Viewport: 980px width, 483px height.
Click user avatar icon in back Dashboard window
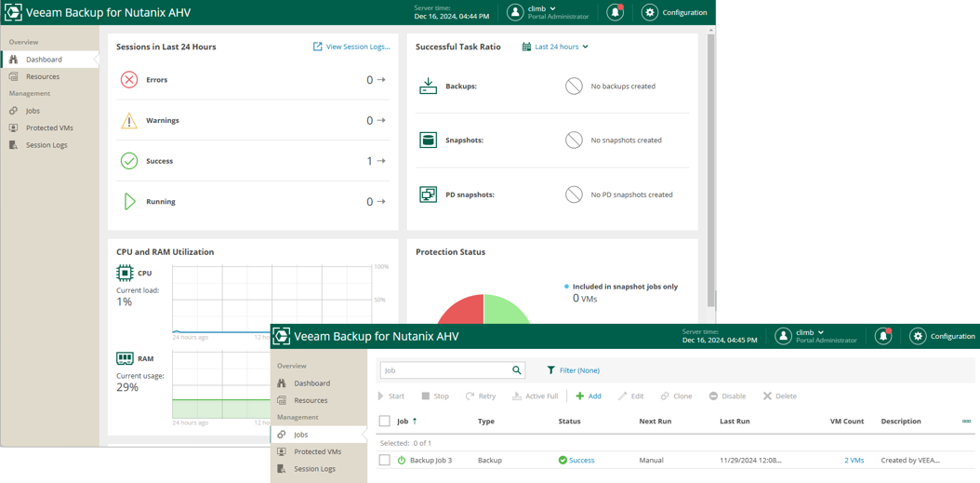515,12
